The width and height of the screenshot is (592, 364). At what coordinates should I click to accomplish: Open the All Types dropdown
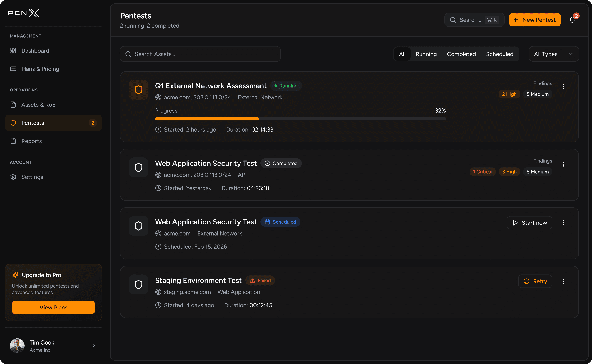tap(553, 54)
